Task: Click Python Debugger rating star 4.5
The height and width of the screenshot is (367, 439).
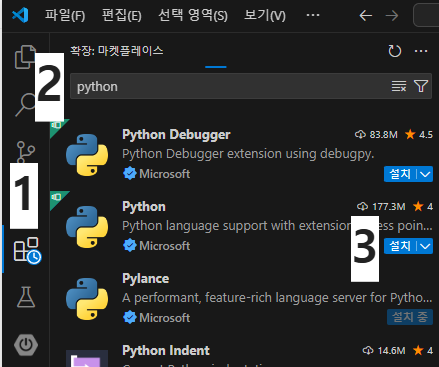Action: coord(419,135)
